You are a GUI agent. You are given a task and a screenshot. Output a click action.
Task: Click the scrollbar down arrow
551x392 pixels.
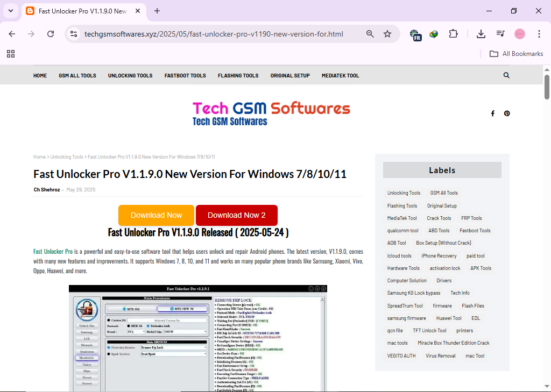pyautogui.click(x=547, y=388)
